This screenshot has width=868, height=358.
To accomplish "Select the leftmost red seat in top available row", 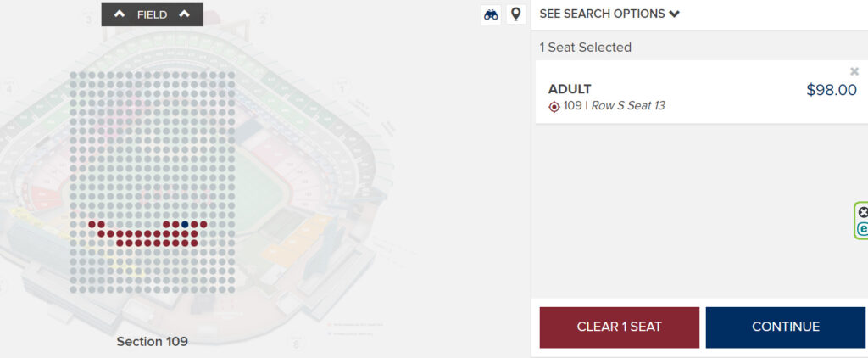I will 92,224.
